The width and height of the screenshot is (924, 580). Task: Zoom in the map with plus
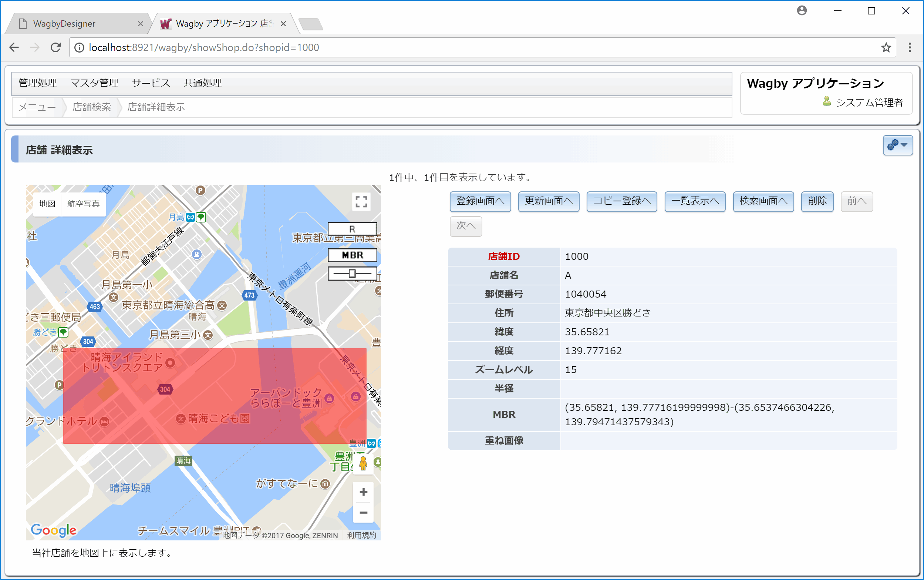[x=363, y=492]
